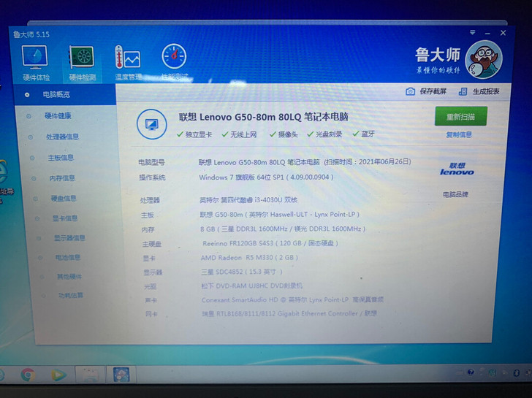
Task: Open 硬盘信息 in the sidebar
Action: click(x=64, y=199)
